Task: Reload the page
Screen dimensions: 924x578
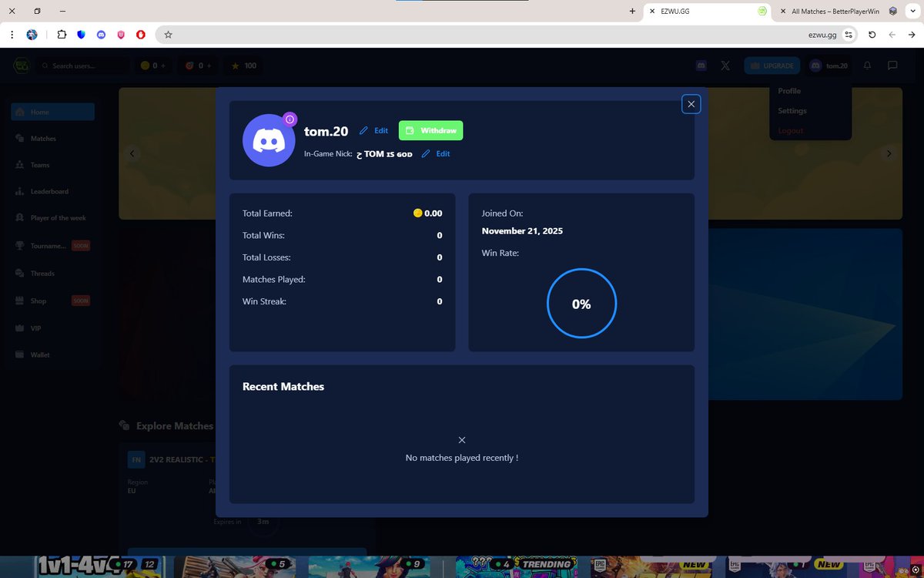Action: pos(872,35)
